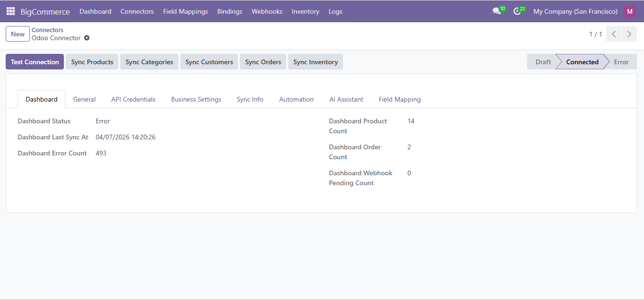Set status to Draft in status bar
The image size is (644, 300).
[x=543, y=62]
